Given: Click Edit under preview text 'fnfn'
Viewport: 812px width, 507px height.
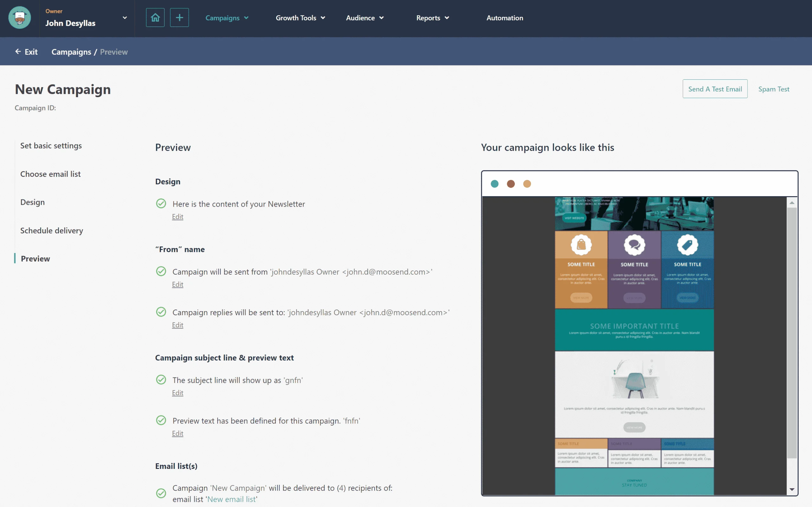Looking at the screenshot, I should (178, 433).
